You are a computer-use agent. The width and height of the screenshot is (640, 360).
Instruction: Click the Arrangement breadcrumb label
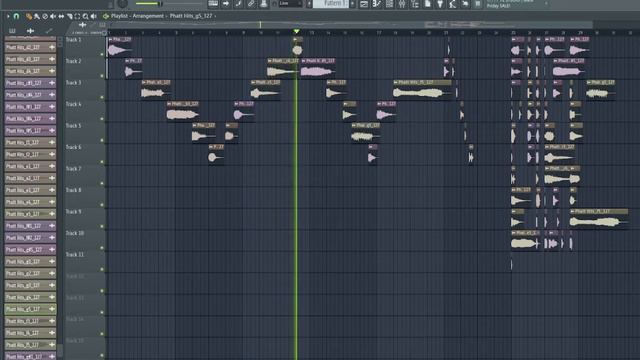point(148,16)
